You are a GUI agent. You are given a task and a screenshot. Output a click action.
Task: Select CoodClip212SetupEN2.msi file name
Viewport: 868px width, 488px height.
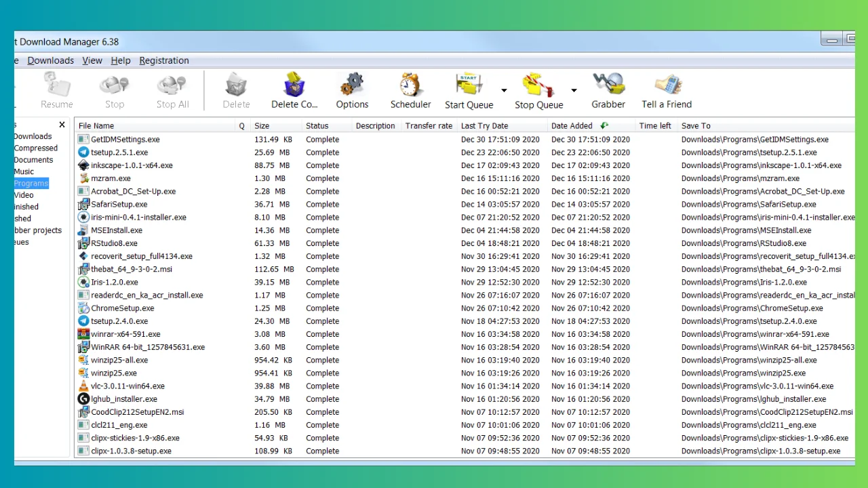point(138,411)
